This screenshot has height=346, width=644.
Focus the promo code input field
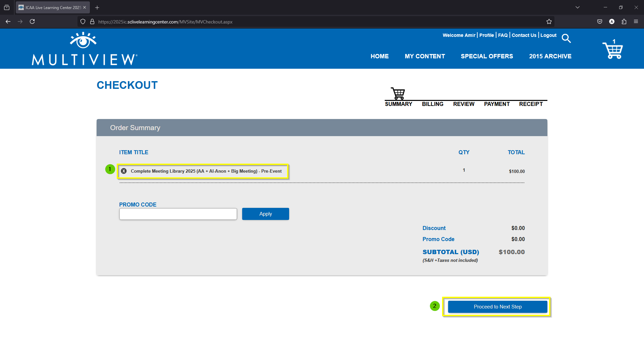178,214
